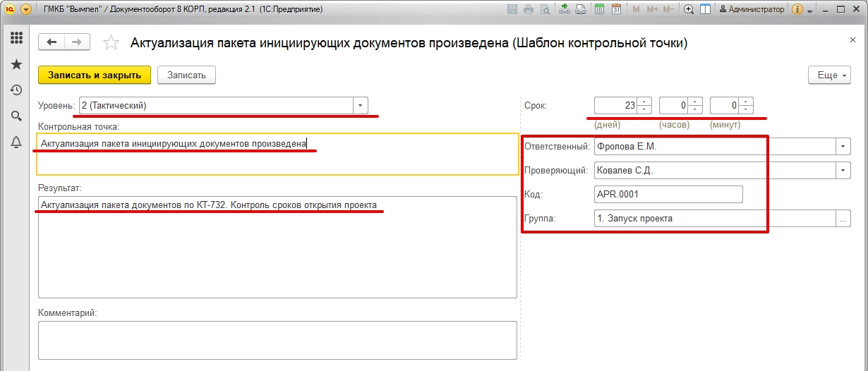Open Группа selection ellipsis button

point(843,219)
